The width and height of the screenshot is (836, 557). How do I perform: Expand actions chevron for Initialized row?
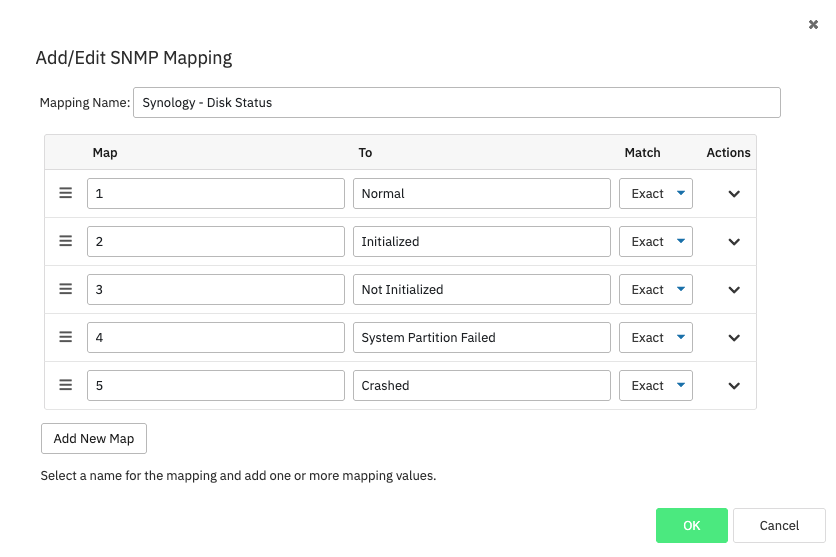click(734, 242)
